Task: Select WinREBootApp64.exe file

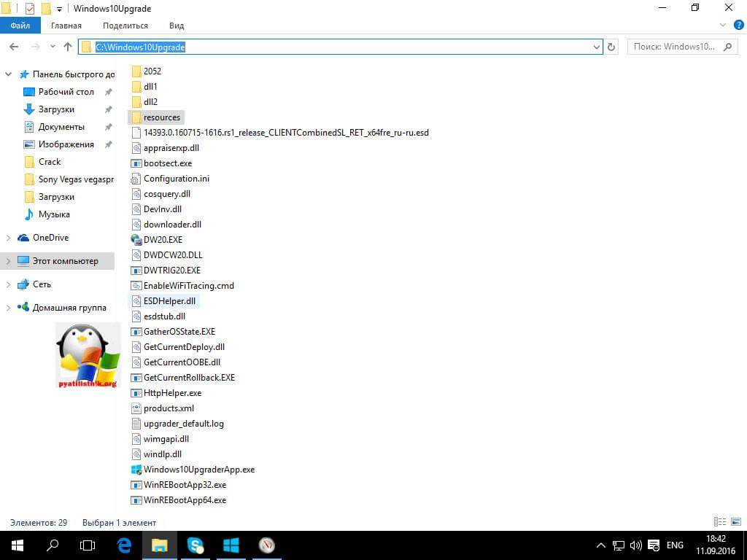Action: 179,500
